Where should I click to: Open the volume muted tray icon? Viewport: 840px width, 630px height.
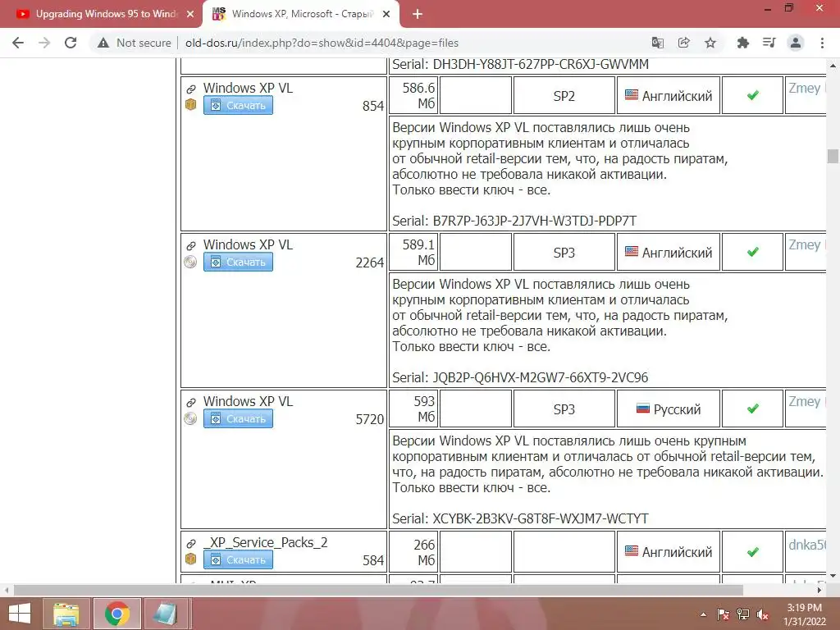tap(763, 614)
